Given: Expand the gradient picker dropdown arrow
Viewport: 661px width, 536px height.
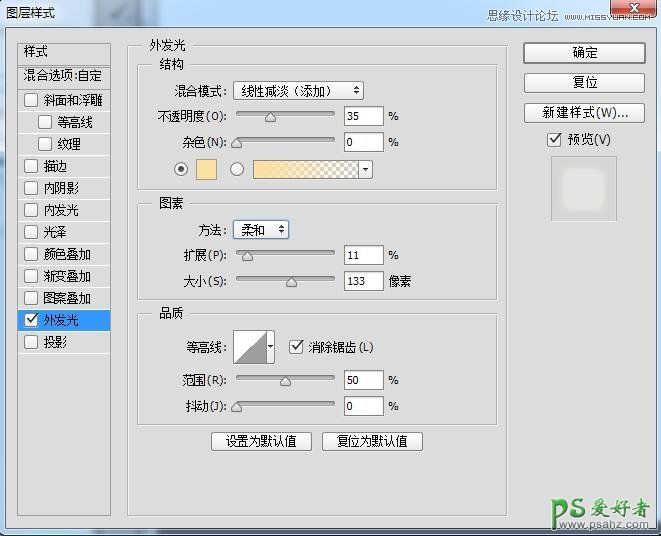Looking at the screenshot, I should [366, 170].
